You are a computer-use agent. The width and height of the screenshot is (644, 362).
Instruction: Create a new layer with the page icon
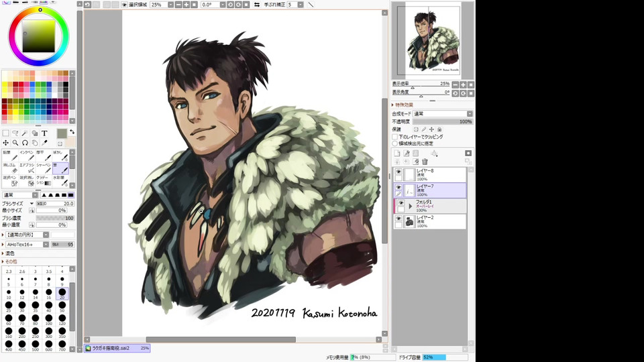(x=397, y=153)
